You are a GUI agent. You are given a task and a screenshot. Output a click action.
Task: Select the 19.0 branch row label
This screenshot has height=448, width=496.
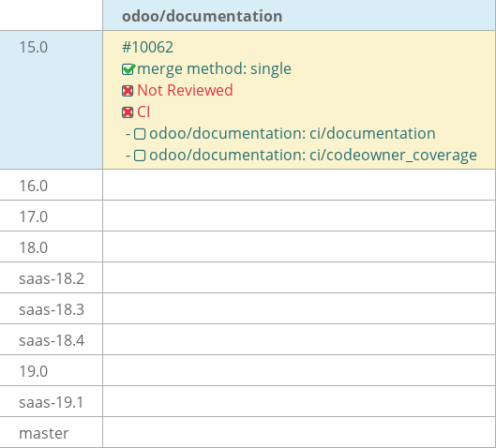click(34, 371)
